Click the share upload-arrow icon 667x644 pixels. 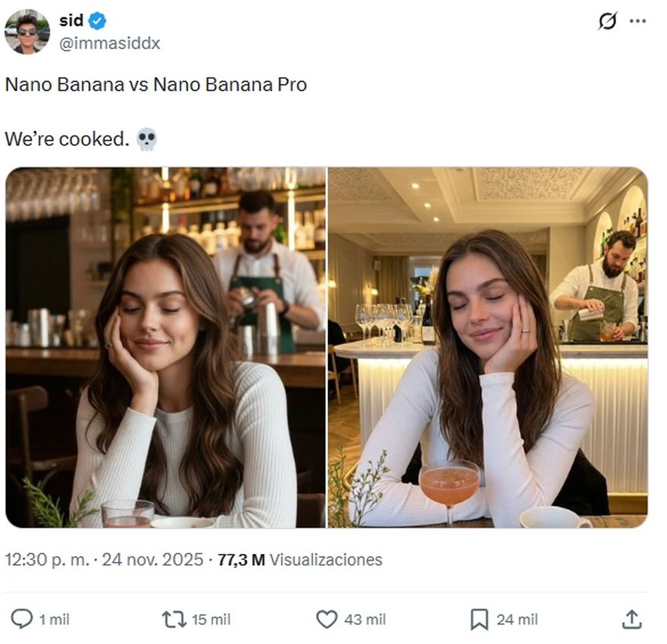click(632, 619)
